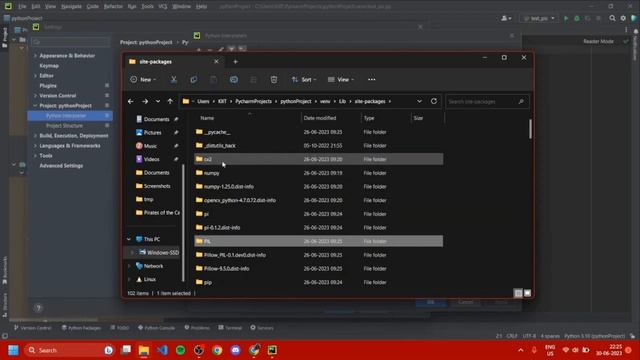Open Windows Start menu
Screen dimensions: 640x360
click(13, 350)
